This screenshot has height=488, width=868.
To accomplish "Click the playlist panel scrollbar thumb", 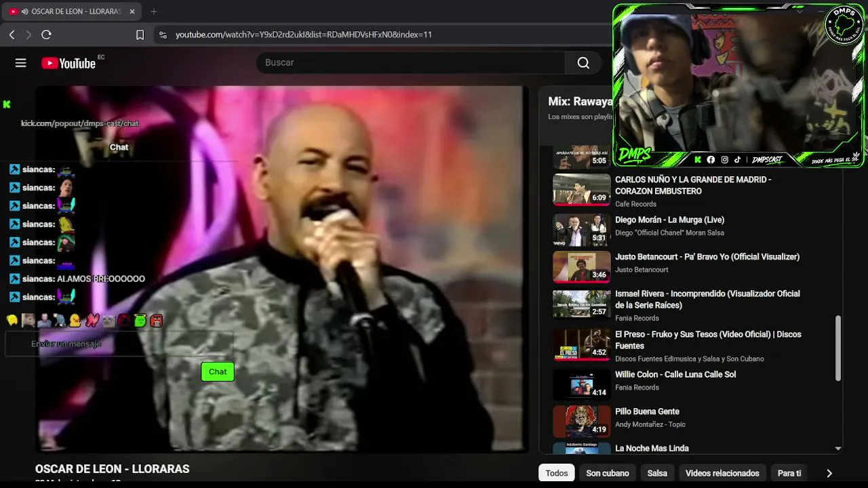I will pyautogui.click(x=838, y=348).
